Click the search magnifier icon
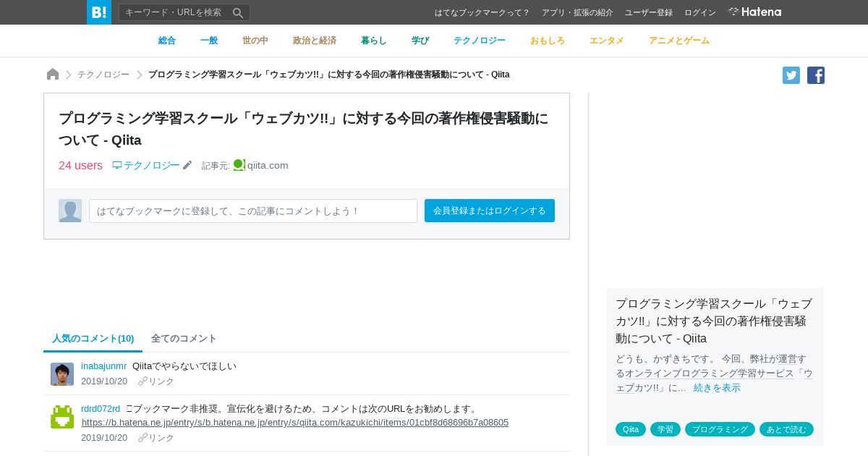The image size is (868, 456). [x=238, y=12]
